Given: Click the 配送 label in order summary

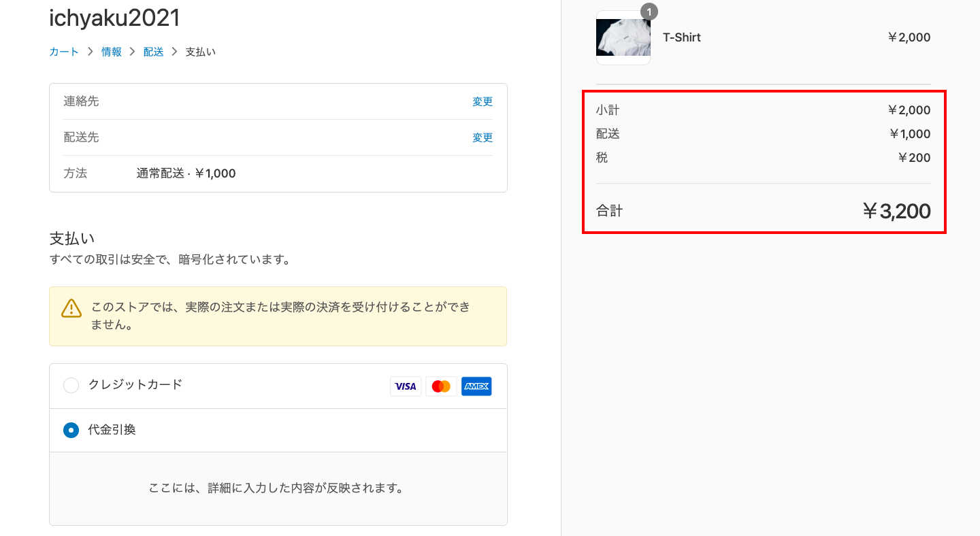Looking at the screenshot, I should 608,134.
